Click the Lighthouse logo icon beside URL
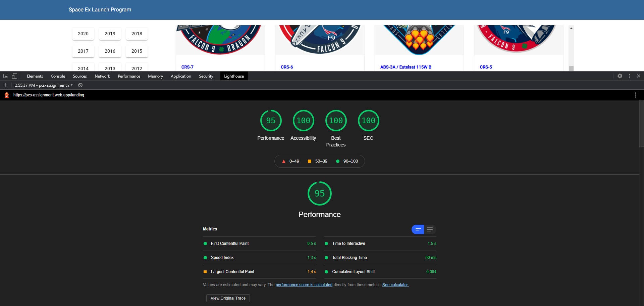The image size is (644, 306). coord(7,95)
